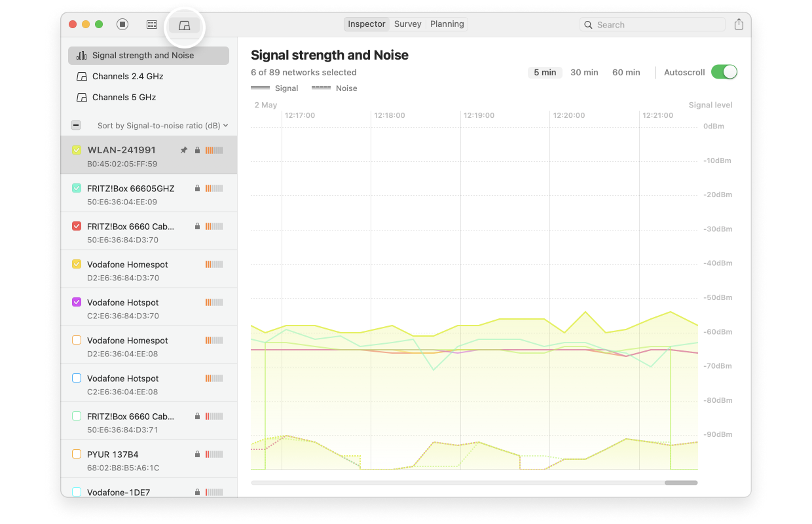Uncheck the WLAN-241991 checkbox
812x524 pixels.
76,150
